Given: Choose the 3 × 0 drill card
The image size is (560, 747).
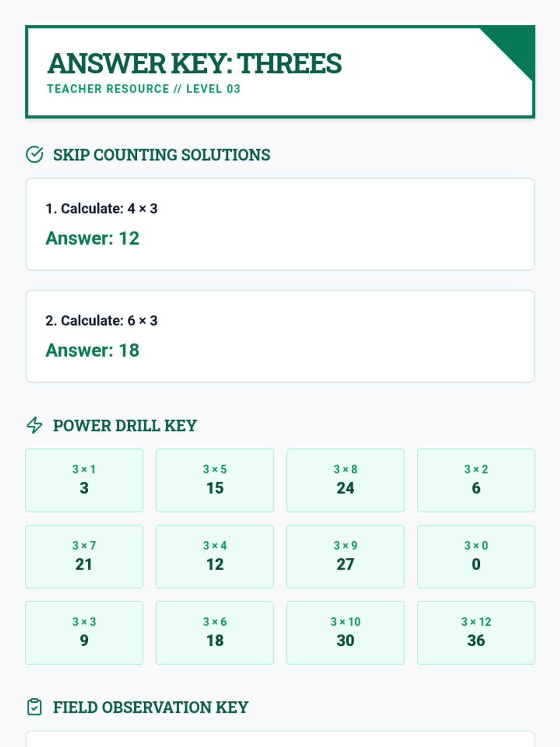Looking at the screenshot, I should (x=476, y=557).
